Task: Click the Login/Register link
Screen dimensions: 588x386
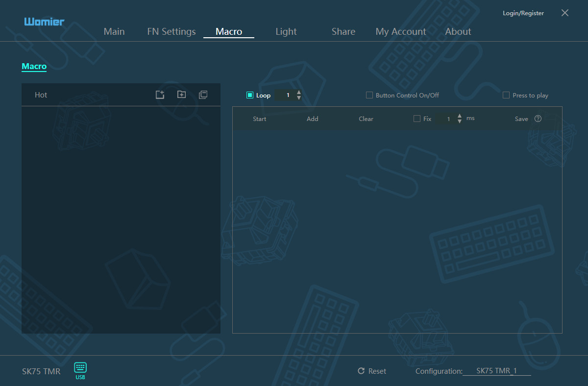Action: coord(523,13)
